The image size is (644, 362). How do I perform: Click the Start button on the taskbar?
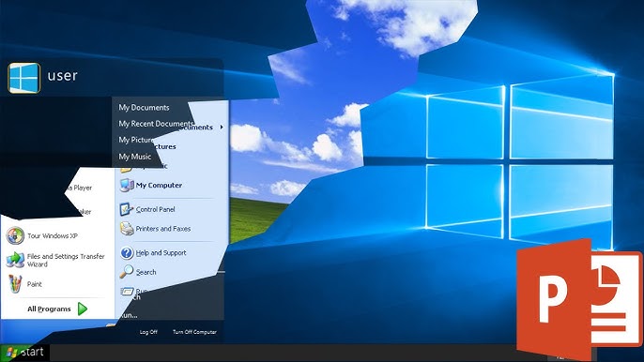pyautogui.click(x=24, y=353)
